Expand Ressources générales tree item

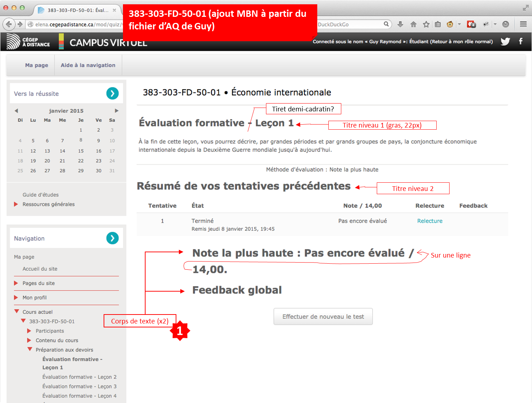[16, 204]
